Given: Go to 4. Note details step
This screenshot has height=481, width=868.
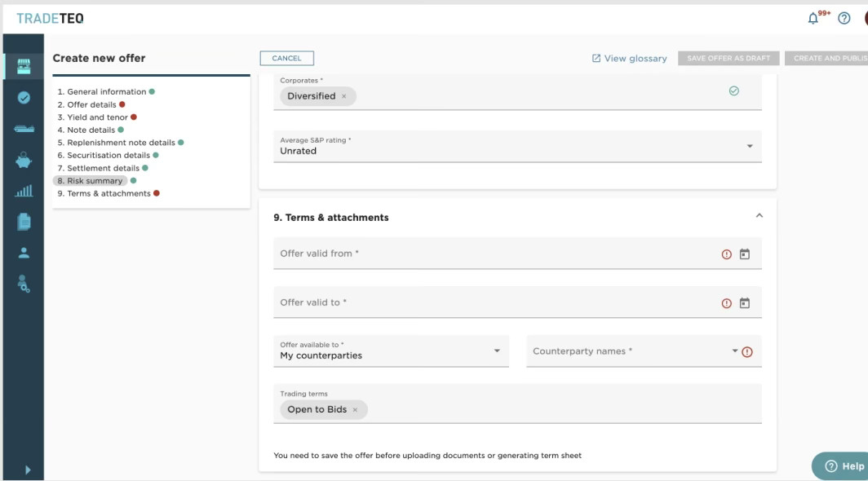Looking at the screenshot, I should (x=86, y=130).
